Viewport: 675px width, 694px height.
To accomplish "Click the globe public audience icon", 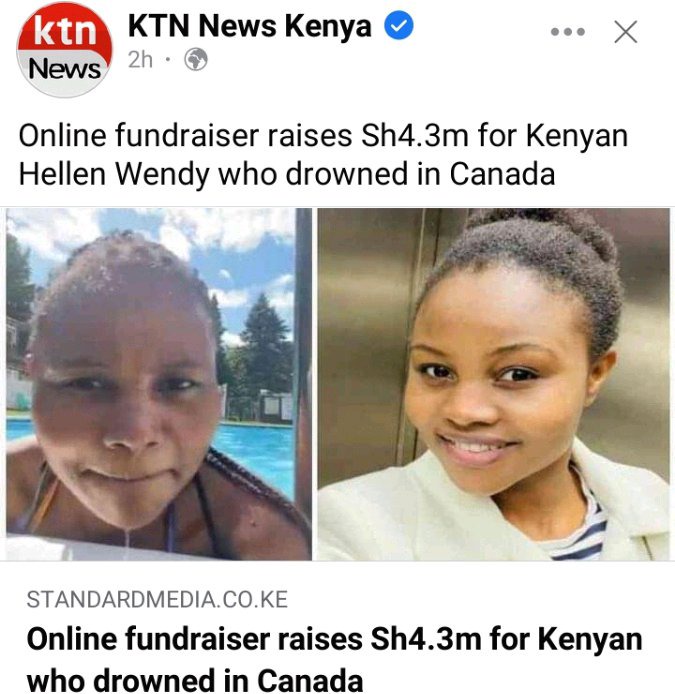I will tap(196, 59).
